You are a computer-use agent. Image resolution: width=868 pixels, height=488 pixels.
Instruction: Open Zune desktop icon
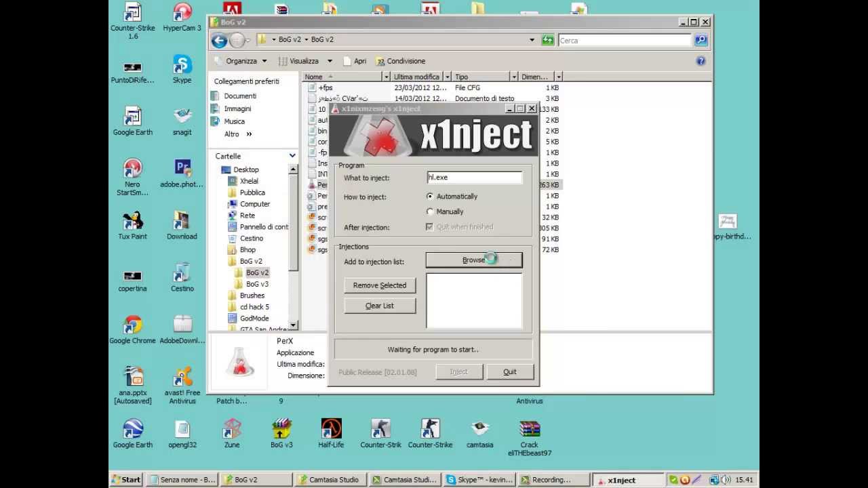(x=232, y=434)
